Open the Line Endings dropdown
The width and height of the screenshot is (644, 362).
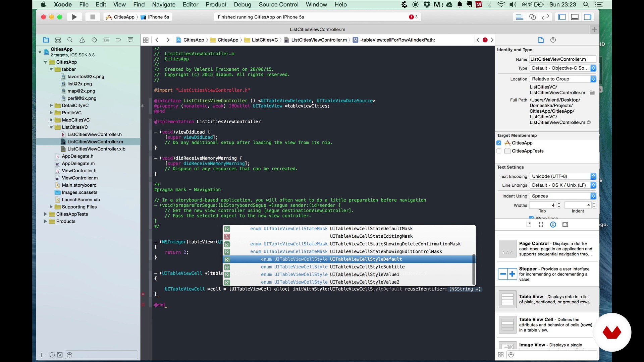562,185
